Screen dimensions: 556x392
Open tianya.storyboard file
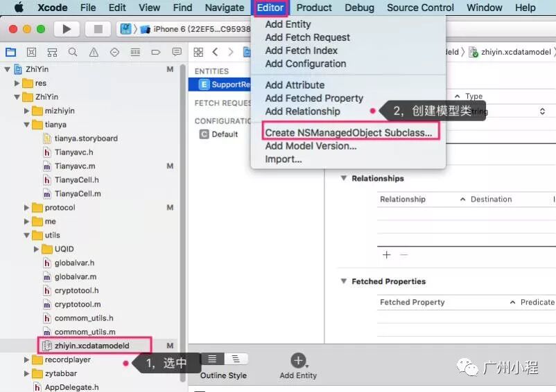point(86,139)
